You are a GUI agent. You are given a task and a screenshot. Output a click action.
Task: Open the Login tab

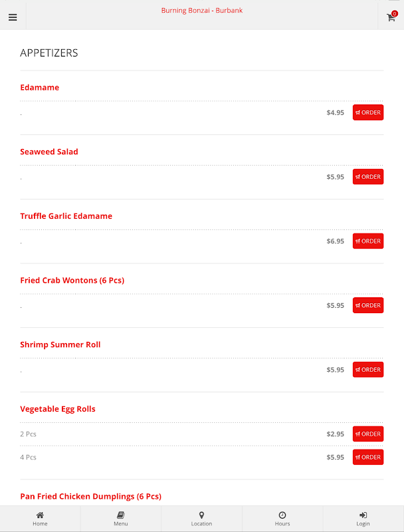pos(363,519)
